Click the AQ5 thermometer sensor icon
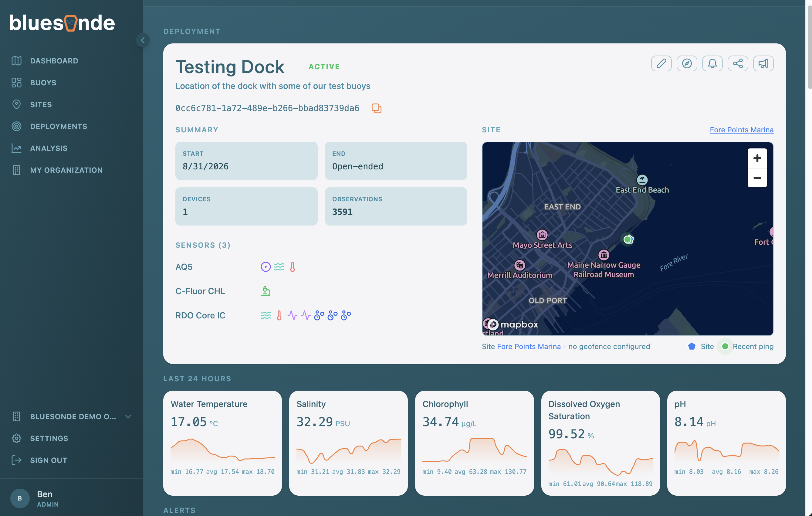 292,267
